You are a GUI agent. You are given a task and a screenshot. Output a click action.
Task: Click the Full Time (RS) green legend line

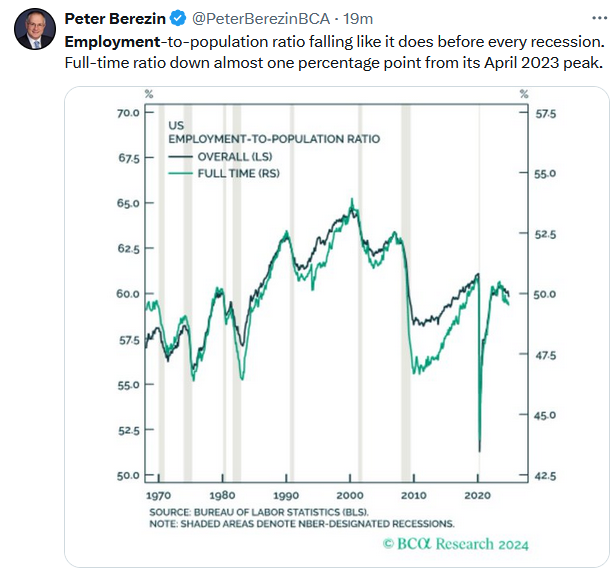(x=180, y=173)
